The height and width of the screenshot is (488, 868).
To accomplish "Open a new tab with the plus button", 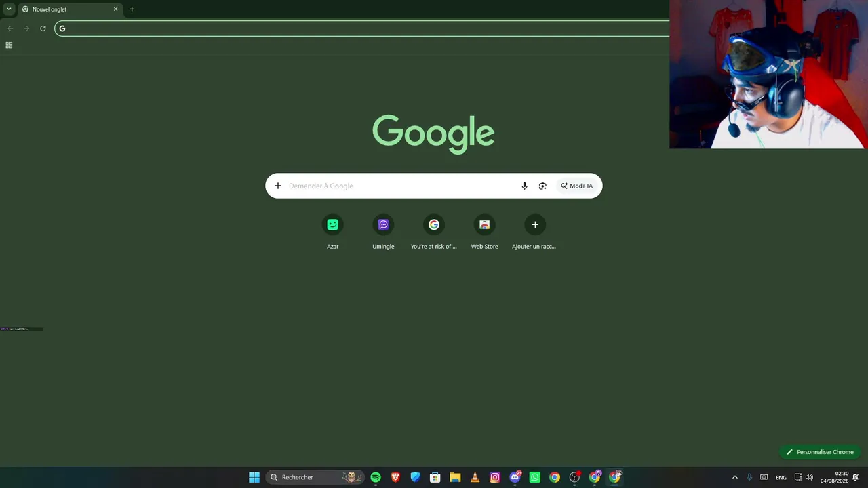I will [132, 9].
